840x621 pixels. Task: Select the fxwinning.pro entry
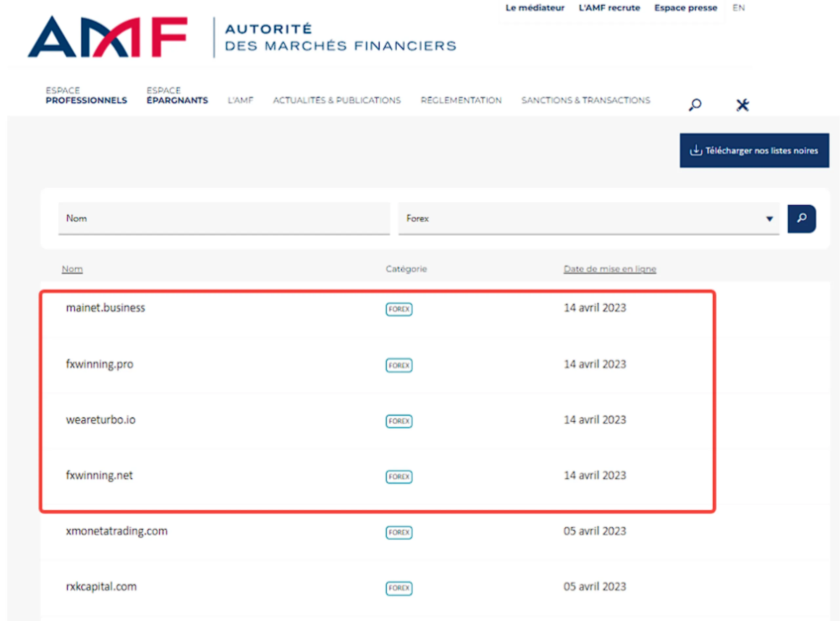pos(100,364)
